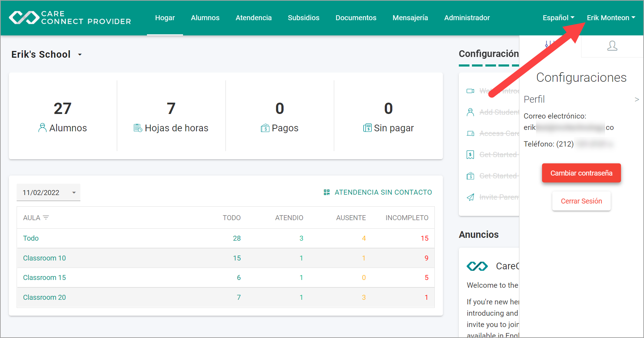Image resolution: width=644 pixels, height=338 pixels.
Task: Click the video icon in Configuración checklist
Action: [x=470, y=91]
